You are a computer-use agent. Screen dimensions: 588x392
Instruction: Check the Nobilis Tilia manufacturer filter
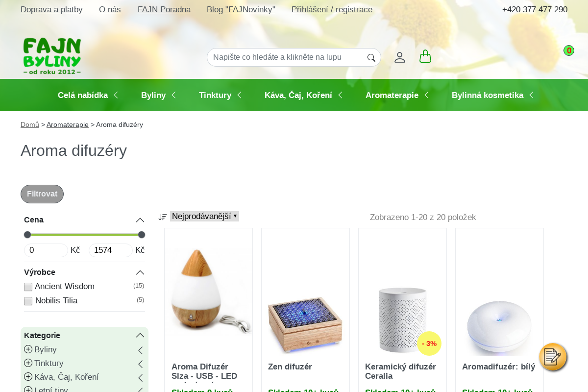[x=28, y=301]
